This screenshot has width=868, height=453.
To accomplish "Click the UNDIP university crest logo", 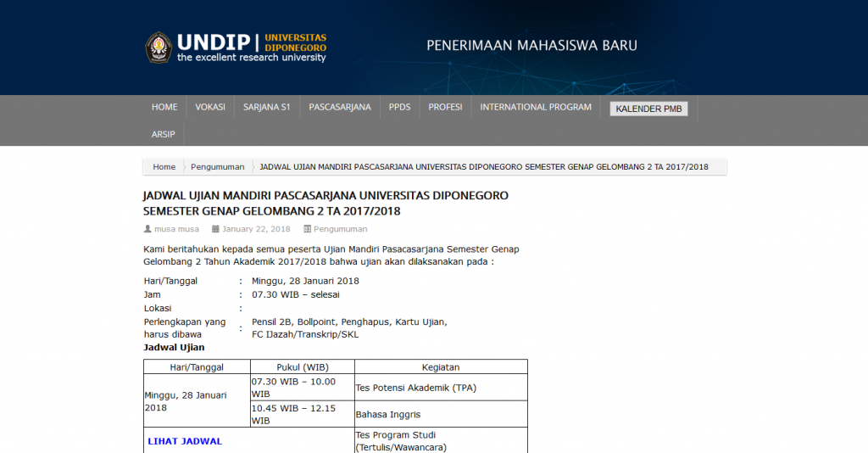I will click(x=159, y=48).
